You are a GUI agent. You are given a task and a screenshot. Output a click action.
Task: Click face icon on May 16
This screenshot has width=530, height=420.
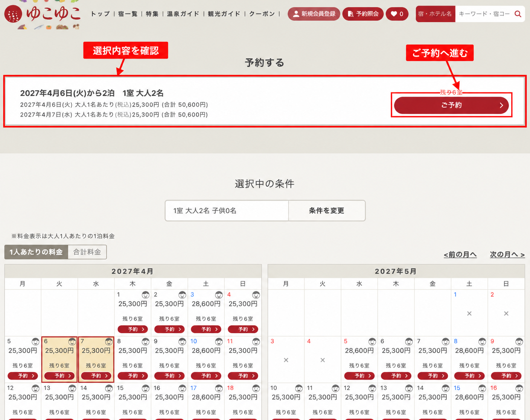coord(519,388)
